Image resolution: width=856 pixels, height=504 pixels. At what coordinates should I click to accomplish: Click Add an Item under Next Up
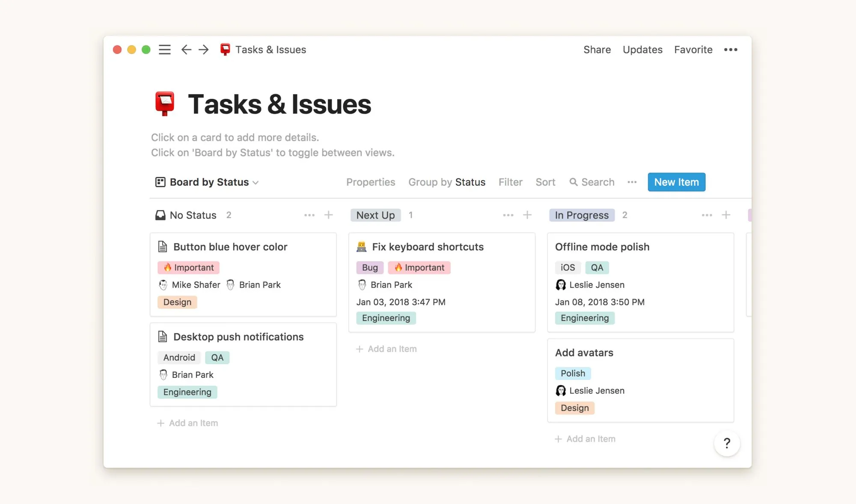click(x=386, y=349)
